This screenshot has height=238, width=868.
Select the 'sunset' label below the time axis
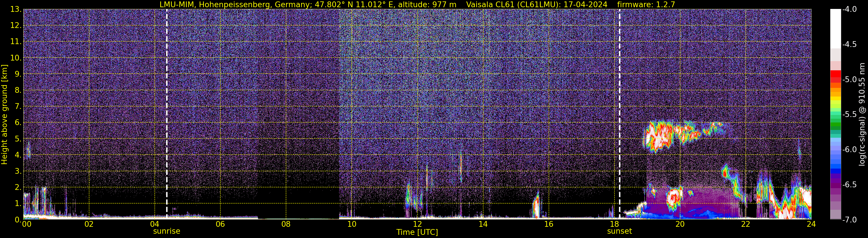[619, 231]
